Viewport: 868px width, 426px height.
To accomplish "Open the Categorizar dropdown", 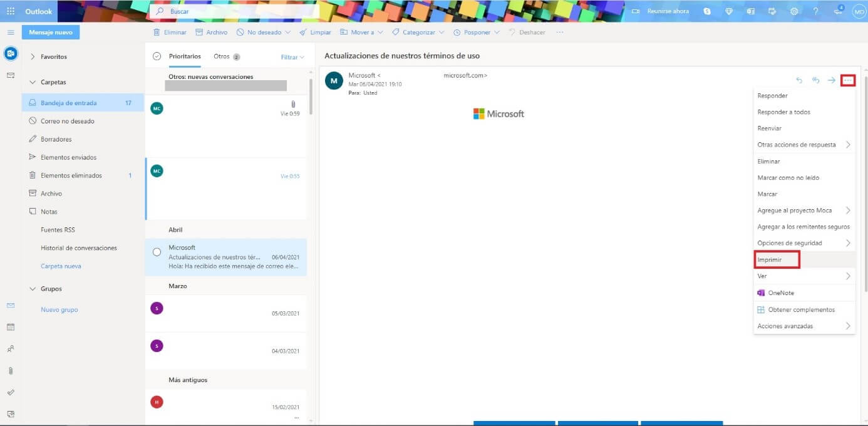I will 418,32.
